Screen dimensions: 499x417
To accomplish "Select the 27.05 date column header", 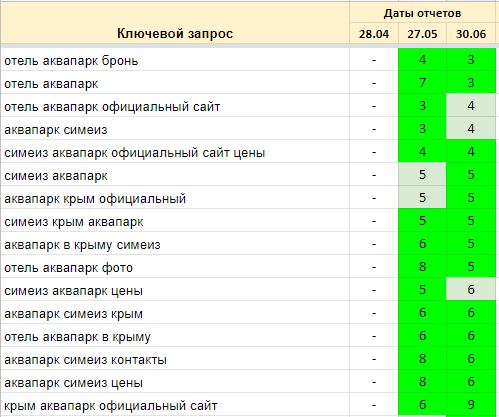I will (422, 34).
